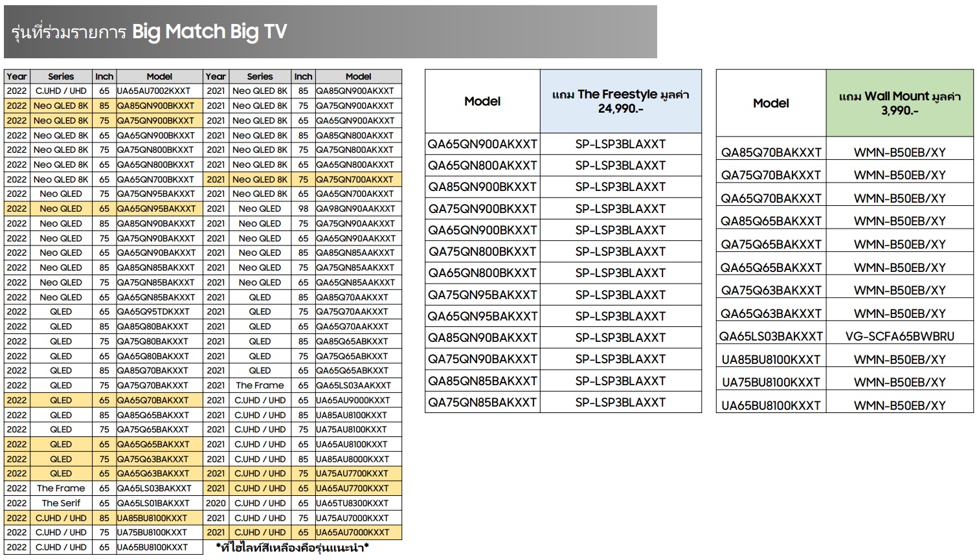Select model QA85QN900AKXXT

358,91
